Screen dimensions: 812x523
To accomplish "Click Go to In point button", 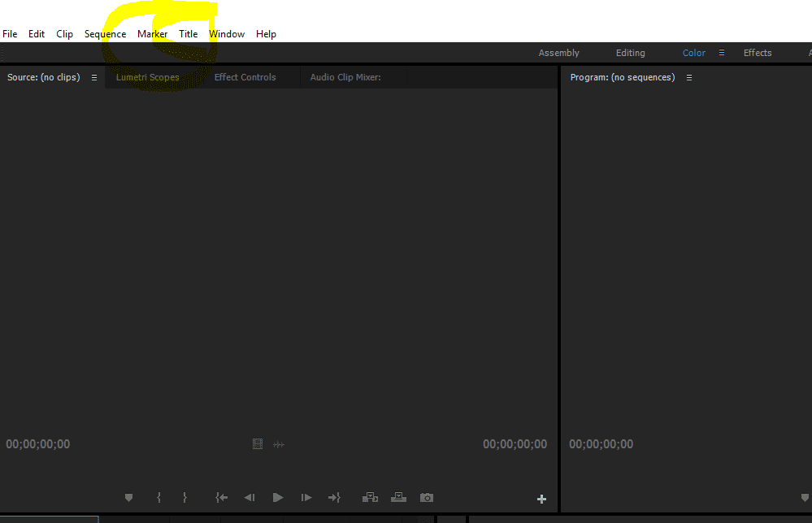I will click(222, 498).
